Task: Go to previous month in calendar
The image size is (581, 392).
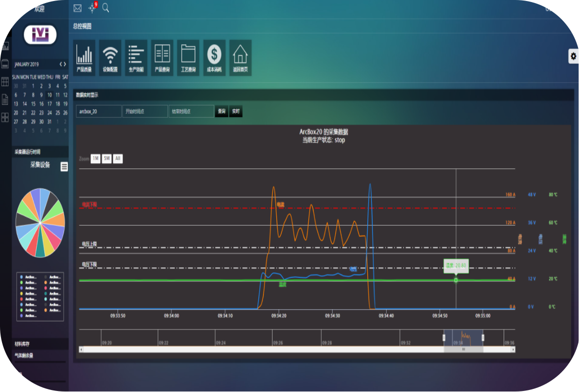Action: (x=61, y=64)
